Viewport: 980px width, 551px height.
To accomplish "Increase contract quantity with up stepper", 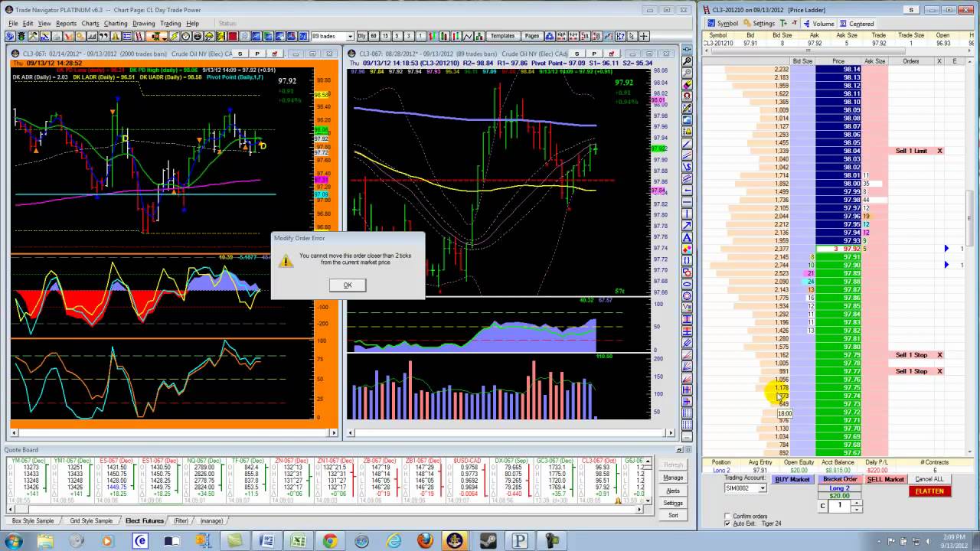I will (857, 503).
